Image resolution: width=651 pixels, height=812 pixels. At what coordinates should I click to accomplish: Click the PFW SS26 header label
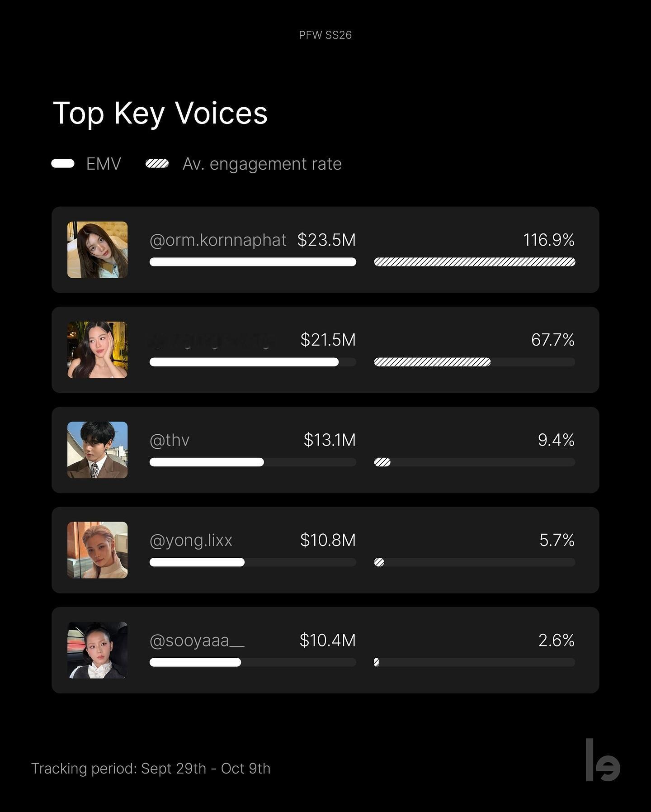325,35
